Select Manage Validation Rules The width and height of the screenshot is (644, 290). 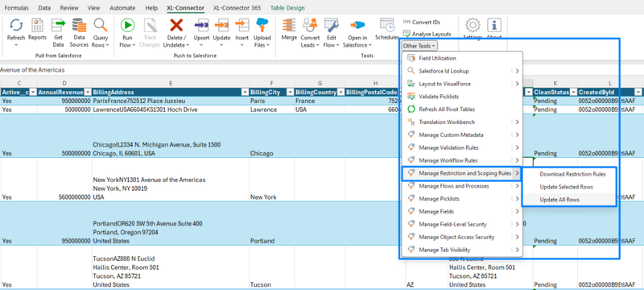(x=462, y=147)
